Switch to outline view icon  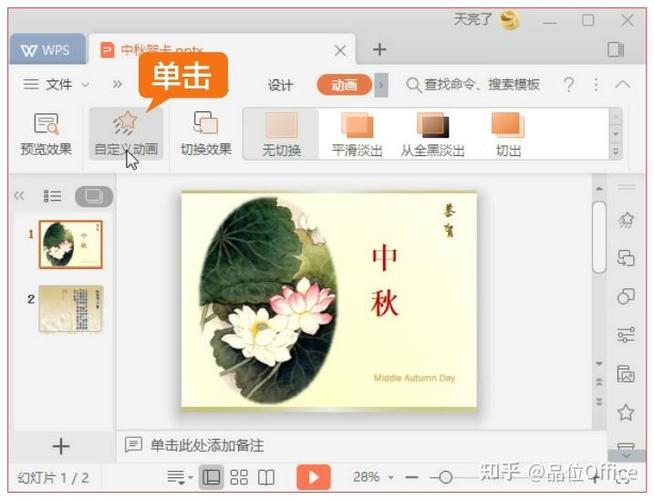[x=53, y=196]
